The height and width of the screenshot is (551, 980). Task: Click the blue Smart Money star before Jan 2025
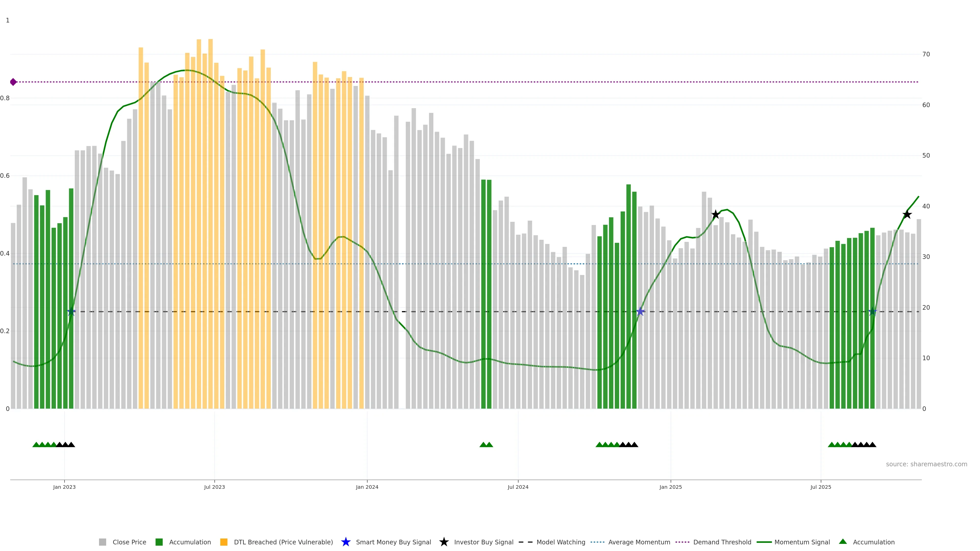640,311
